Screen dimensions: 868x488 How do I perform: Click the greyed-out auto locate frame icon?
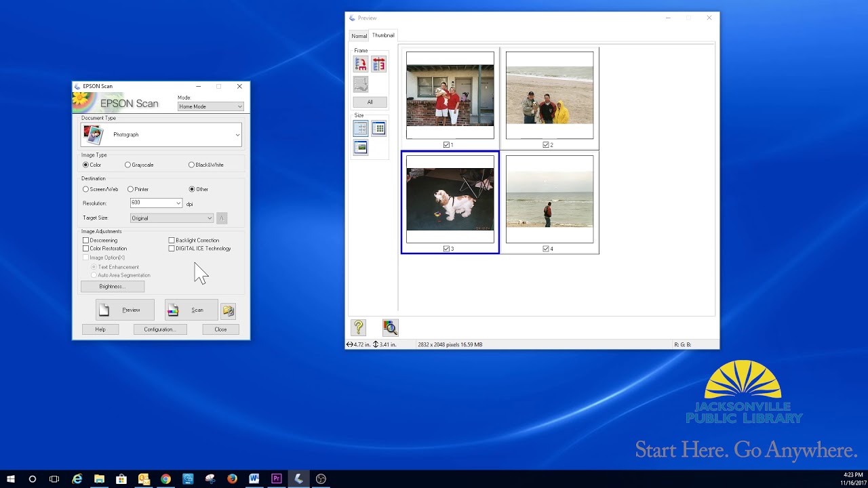point(361,84)
